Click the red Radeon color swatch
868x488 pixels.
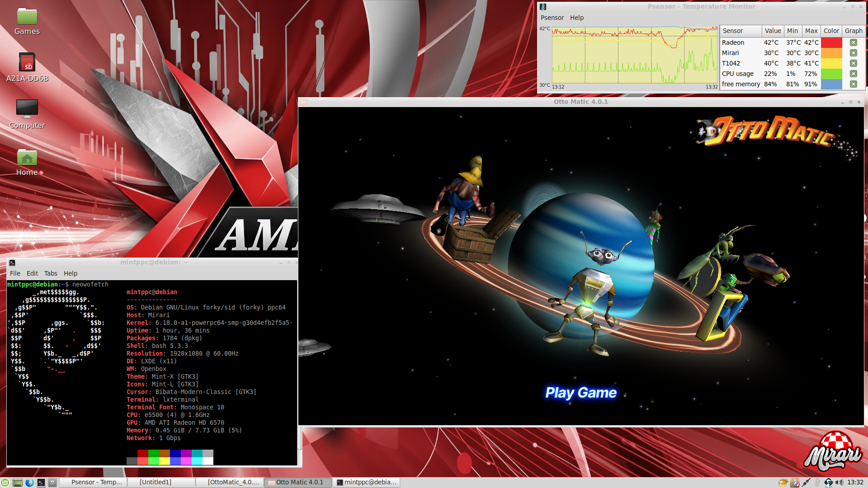click(831, 42)
